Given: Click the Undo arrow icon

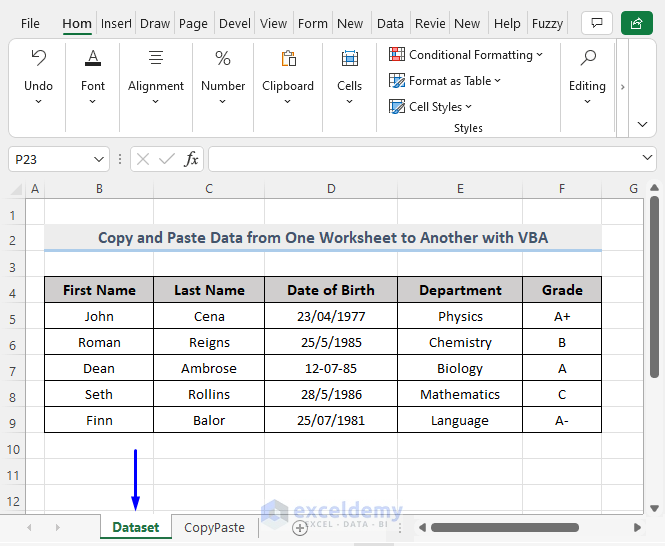Looking at the screenshot, I should coord(39,58).
